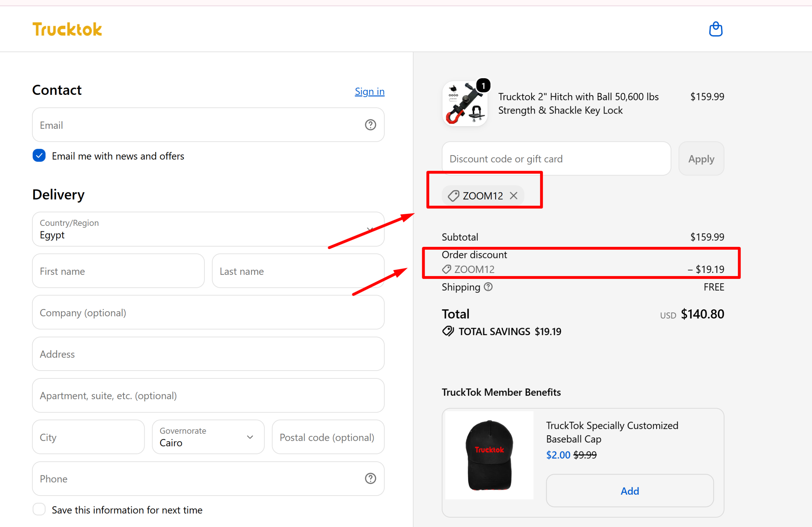Focus the First name field
This screenshot has width=812, height=527.
(118, 271)
